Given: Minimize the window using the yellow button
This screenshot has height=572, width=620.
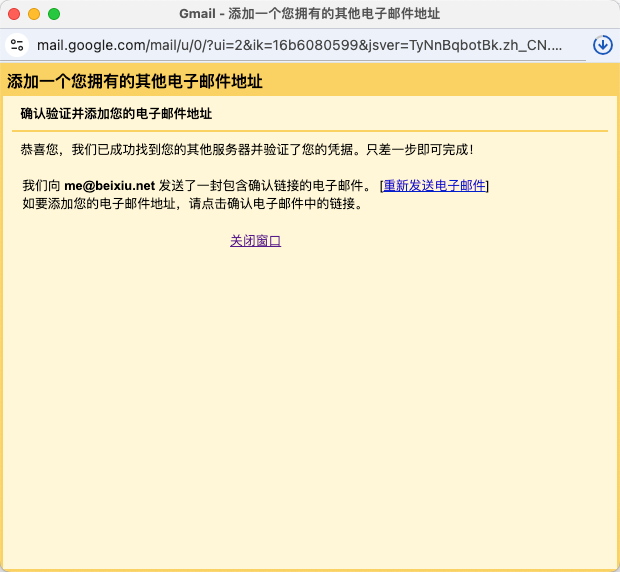Looking at the screenshot, I should pyautogui.click(x=34, y=14).
